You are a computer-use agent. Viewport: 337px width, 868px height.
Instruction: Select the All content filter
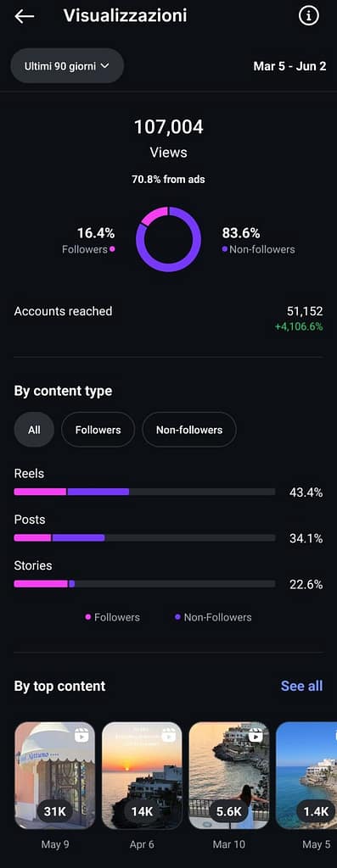click(x=34, y=430)
